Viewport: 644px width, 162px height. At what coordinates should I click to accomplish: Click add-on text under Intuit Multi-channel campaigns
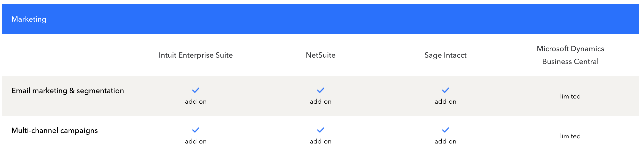click(196, 141)
